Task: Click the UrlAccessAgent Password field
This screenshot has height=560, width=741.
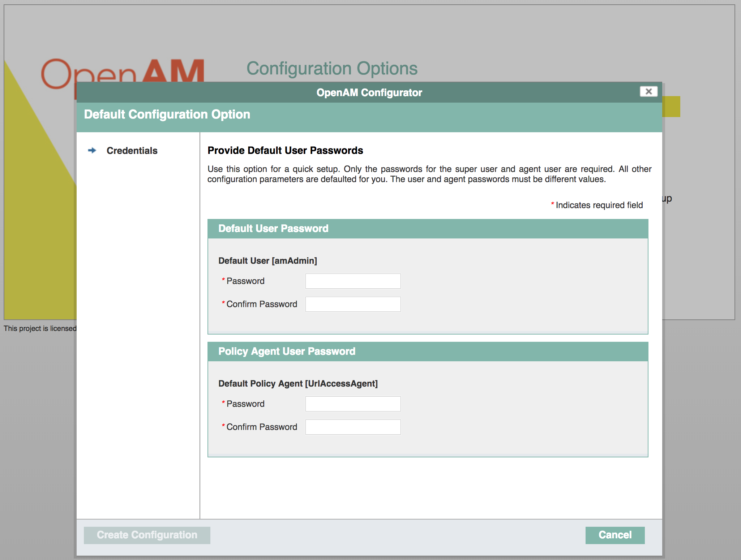Action: tap(353, 404)
